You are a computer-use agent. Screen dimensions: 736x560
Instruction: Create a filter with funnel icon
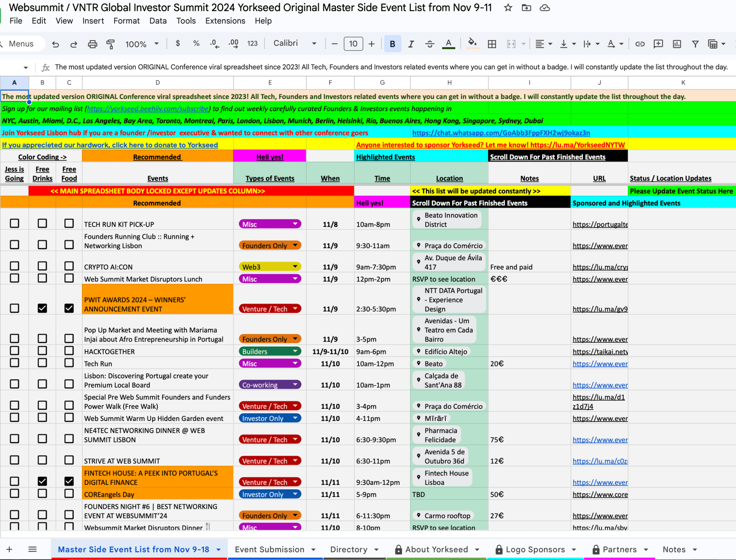point(695,44)
